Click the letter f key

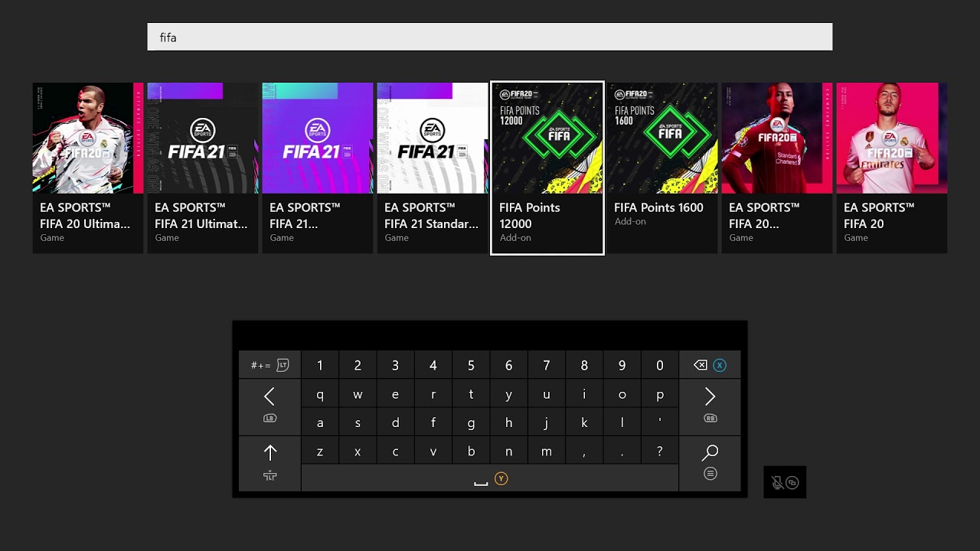tap(433, 422)
